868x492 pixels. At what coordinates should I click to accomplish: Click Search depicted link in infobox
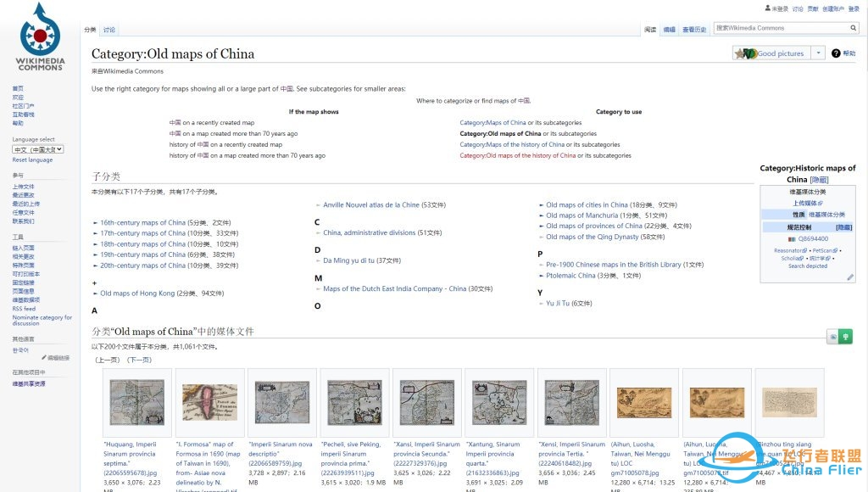[808, 266]
